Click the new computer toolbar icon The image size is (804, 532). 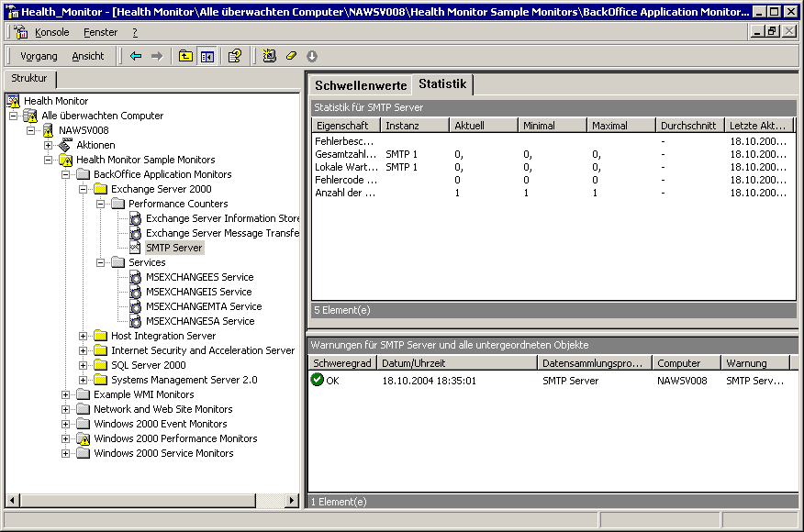click(269, 56)
